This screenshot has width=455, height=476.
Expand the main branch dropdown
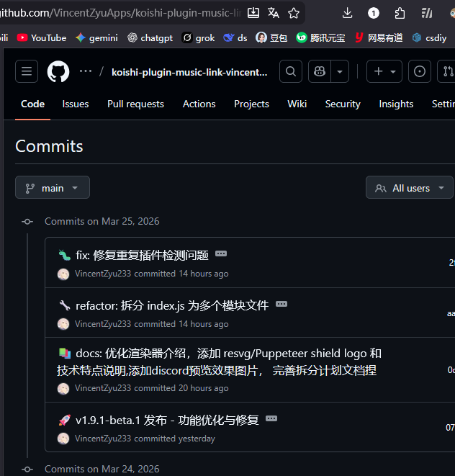tap(53, 188)
